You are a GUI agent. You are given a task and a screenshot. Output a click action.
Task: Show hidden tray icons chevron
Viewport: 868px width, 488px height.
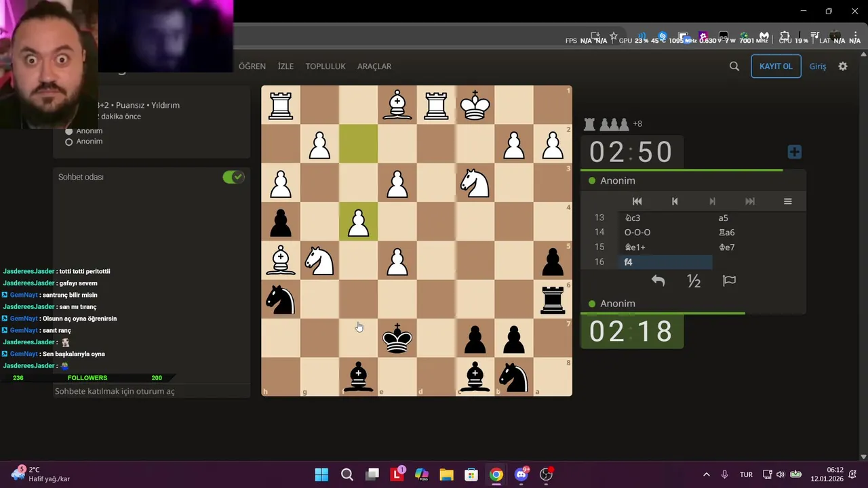707,474
